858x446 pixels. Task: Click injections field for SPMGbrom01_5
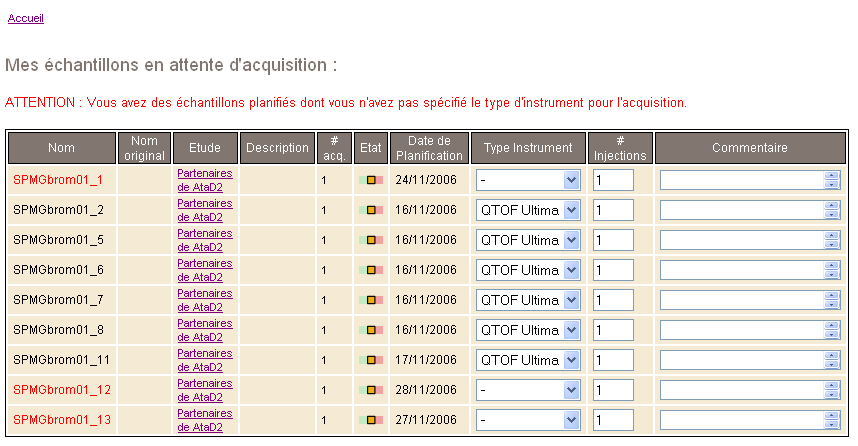(613, 240)
